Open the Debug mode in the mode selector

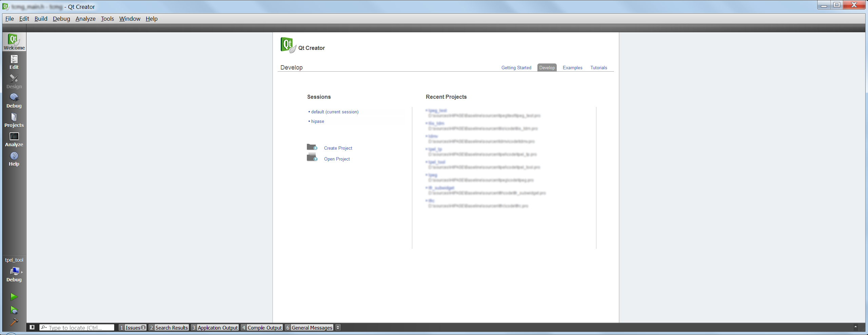[x=14, y=100]
